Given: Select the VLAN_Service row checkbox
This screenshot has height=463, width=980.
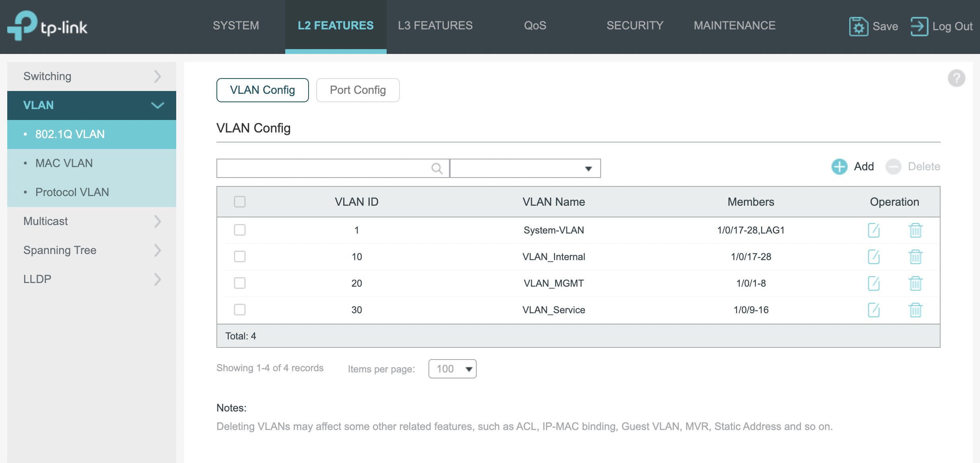Looking at the screenshot, I should 240,310.
